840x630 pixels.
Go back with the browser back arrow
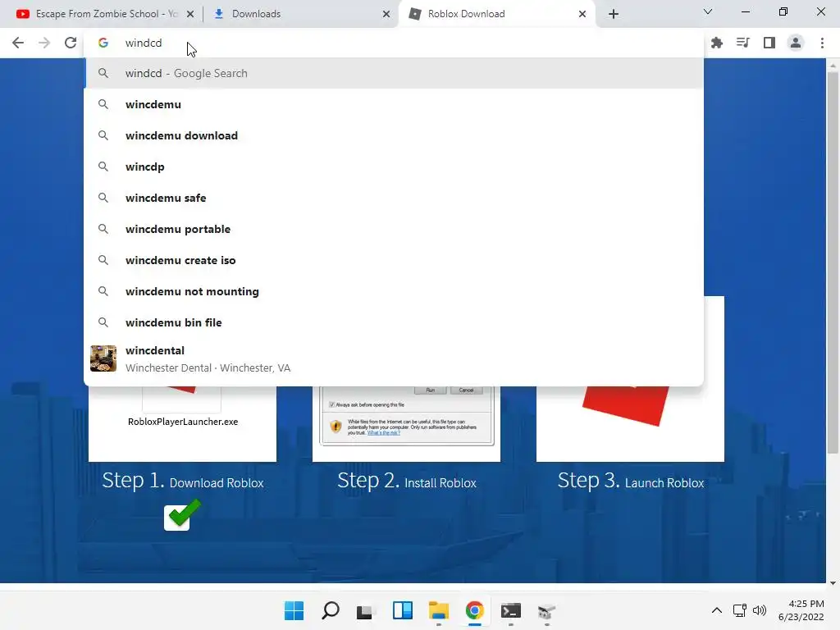18,43
